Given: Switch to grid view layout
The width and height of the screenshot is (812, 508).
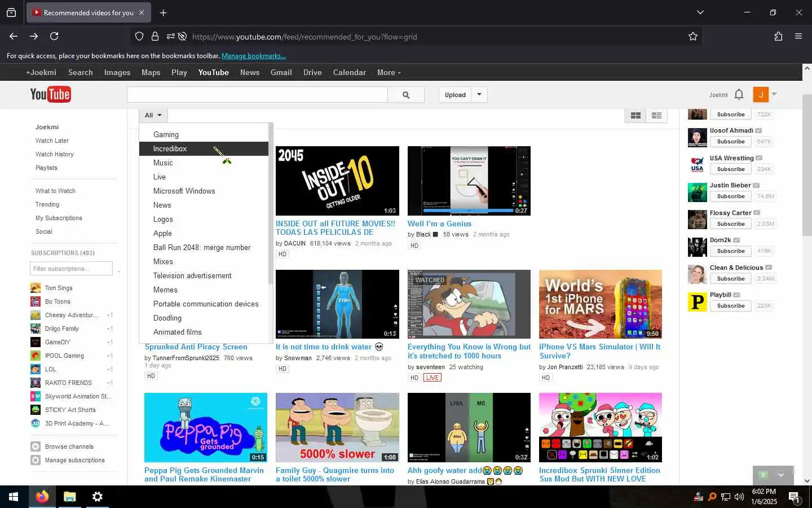Looking at the screenshot, I should click(x=636, y=115).
